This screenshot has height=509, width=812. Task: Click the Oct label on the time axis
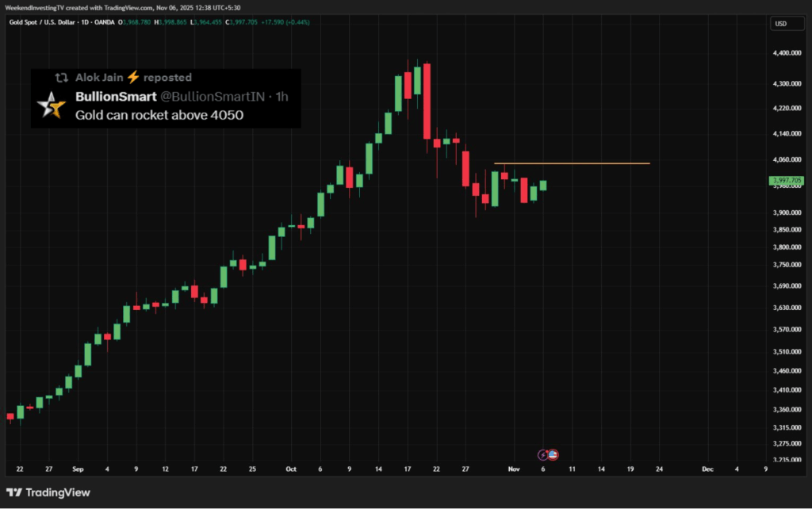tap(291, 469)
